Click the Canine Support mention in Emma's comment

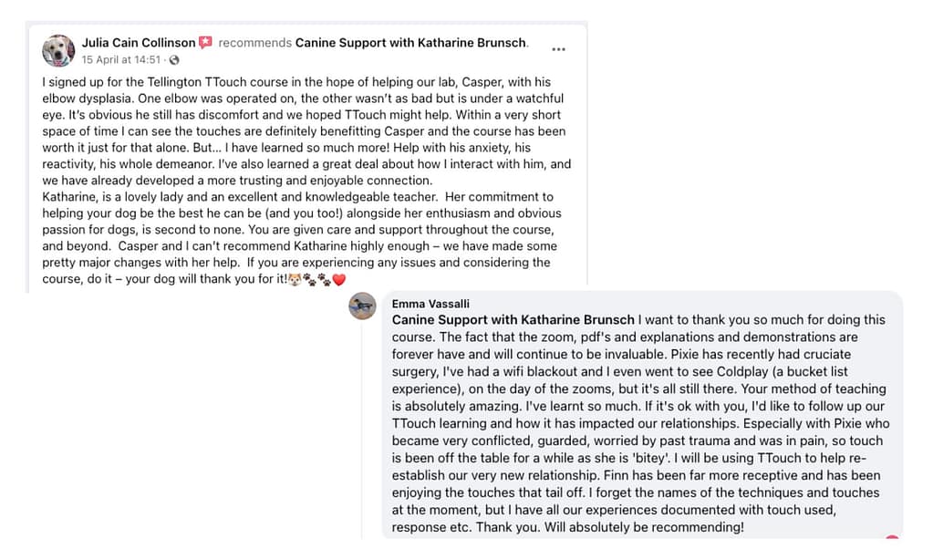pyautogui.click(x=513, y=320)
